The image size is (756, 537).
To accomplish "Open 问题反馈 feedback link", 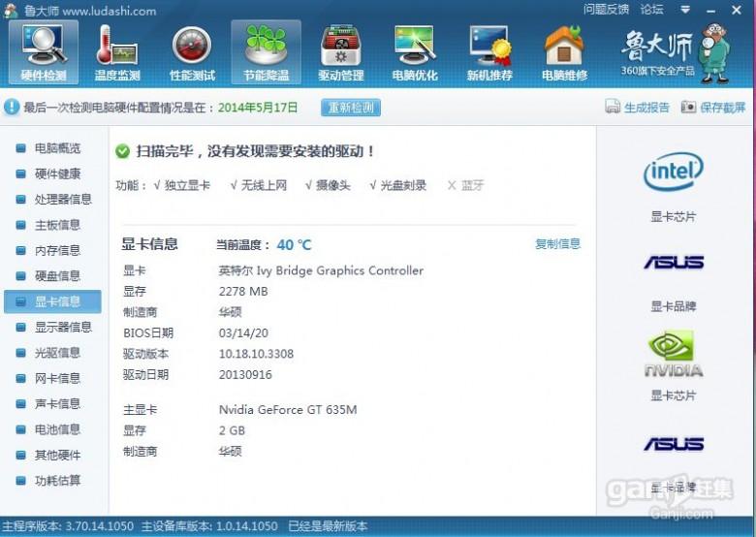I will [x=606, y=9].
